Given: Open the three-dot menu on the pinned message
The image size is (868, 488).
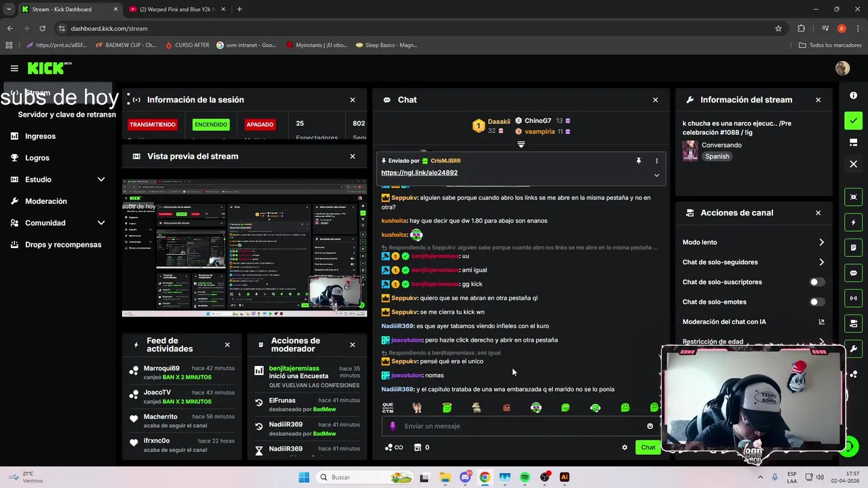Looking at the screenshot, I should (x=656, y=161).
